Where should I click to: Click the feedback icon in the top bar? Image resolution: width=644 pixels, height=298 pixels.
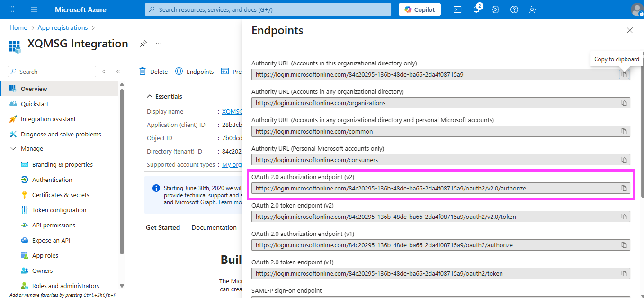[533, 9]
